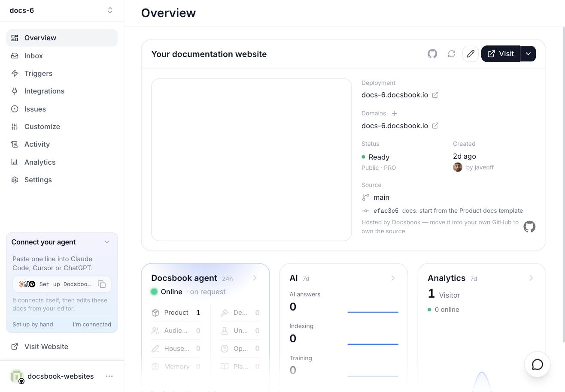
Task: Click the javeoff avatar image
Action: 458,167
